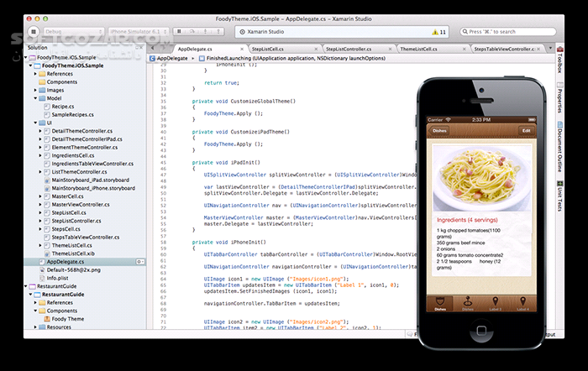Select the AppDelegate.cs editor tab
The width and height of the screenshot is (588, 371).
195,49
